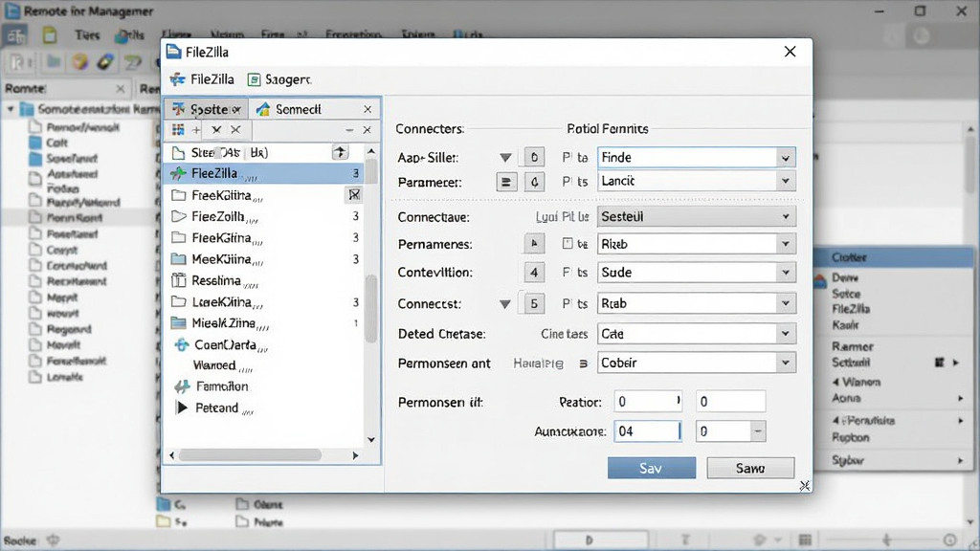The image size is (980, 551).
Task: Click the Saogerc toolbar icon
Action: tap(254, 79)
